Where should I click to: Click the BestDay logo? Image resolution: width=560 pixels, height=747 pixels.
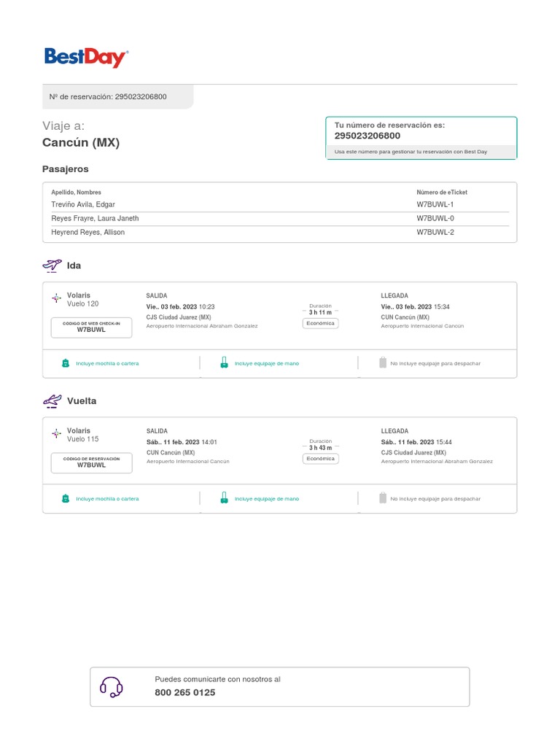click(86, 58)
